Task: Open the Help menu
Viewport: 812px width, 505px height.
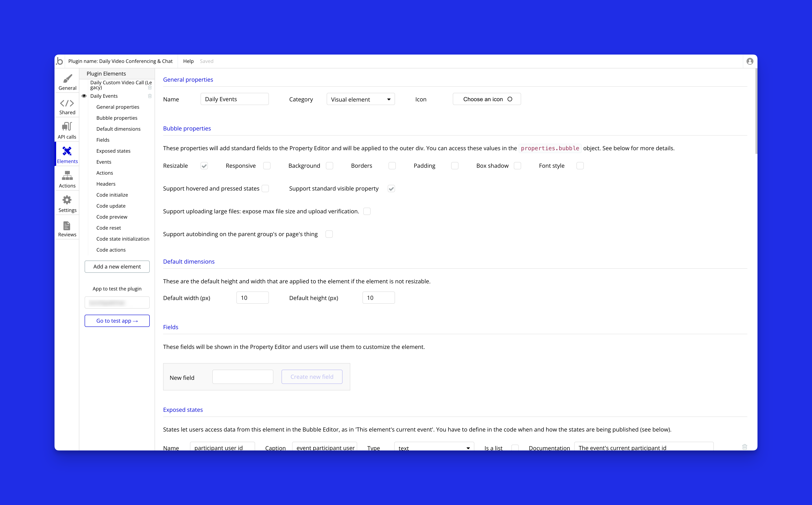Action: coord(188,61)
